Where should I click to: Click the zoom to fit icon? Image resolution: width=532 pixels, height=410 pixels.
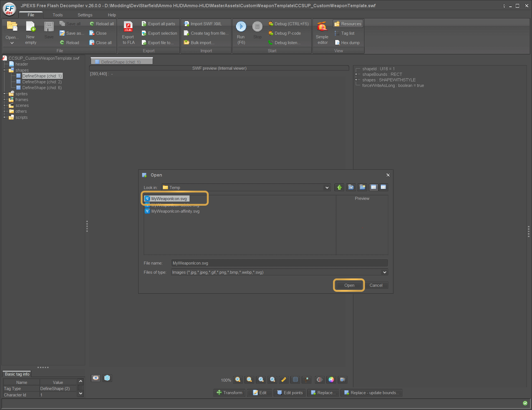[x=273, y=379]
